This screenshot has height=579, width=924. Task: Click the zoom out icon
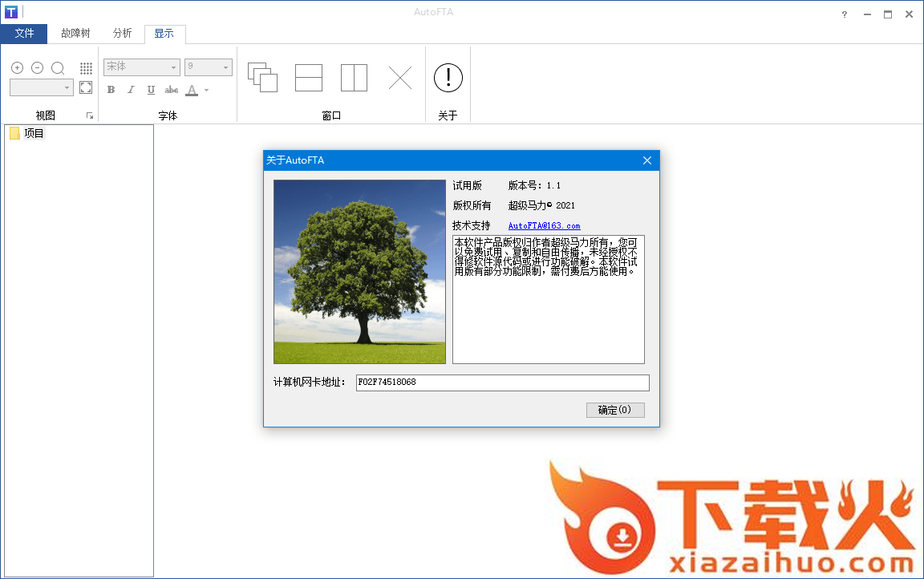point(37,68)
